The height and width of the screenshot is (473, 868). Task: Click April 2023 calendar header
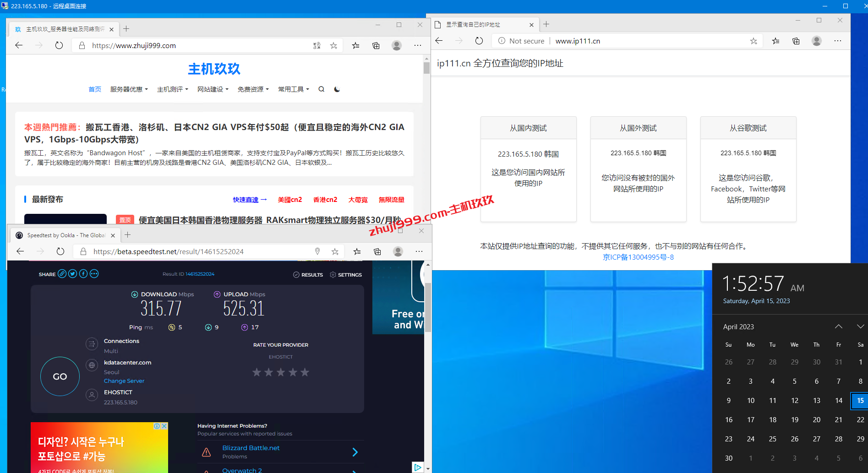coord(738,326)
